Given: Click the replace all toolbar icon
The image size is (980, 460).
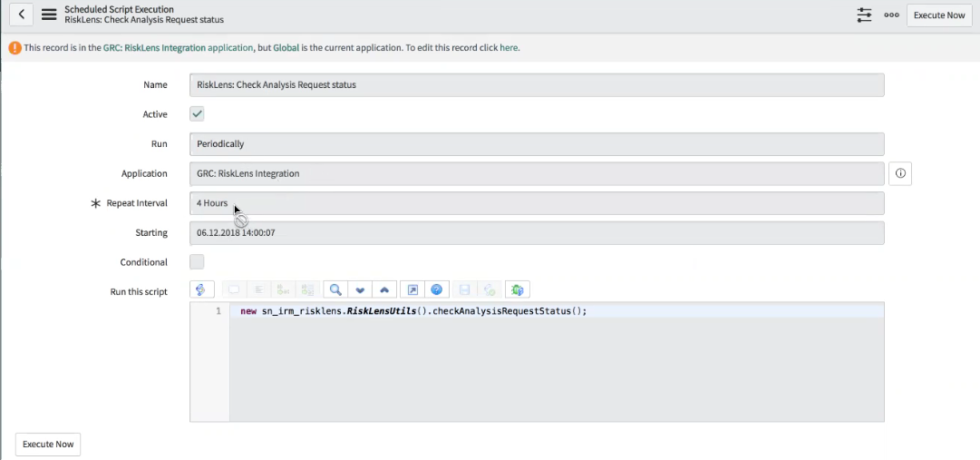Looking at the screenshot, I should pos(307,289).
